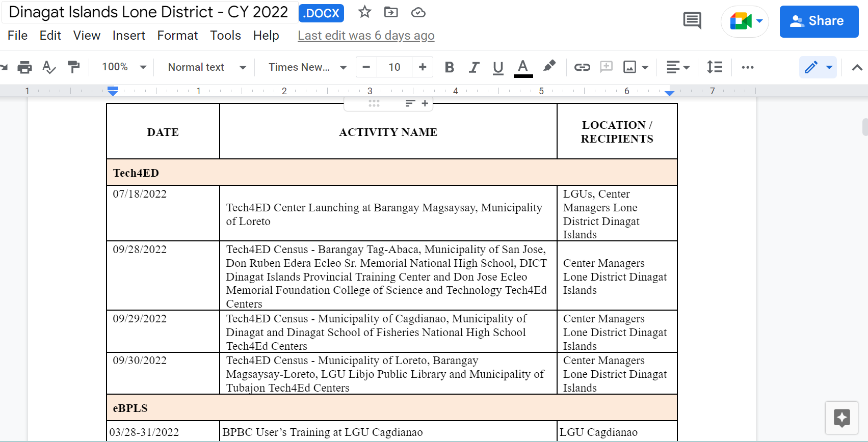This screenshot has width=868, height=442.
Task: Open the Help menu
Action: click(x=266, y=36)
